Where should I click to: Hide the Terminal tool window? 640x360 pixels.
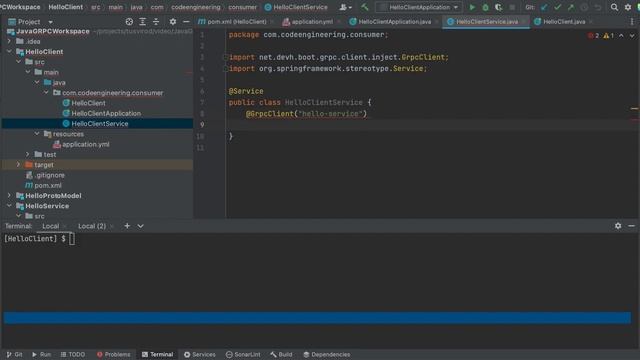(631, 226)
